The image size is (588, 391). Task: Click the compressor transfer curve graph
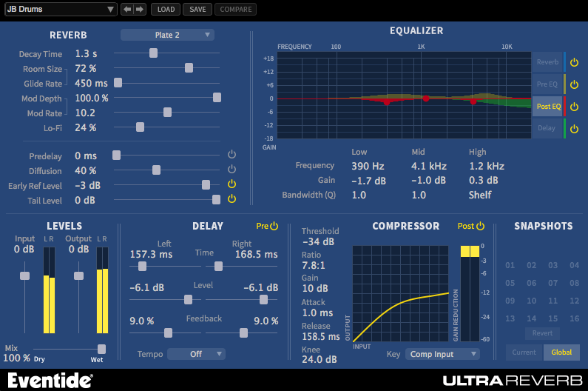(400, 294)
